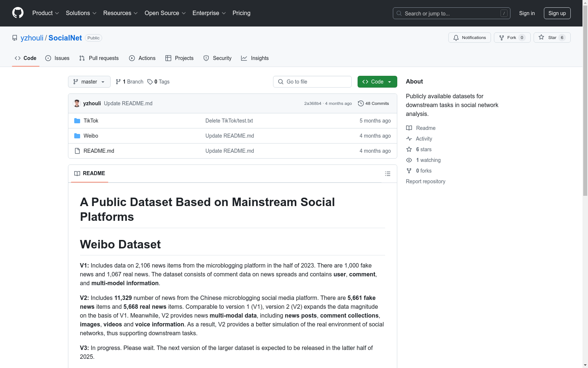
Task: Click the repository icon beside yzhouli
Action: pyautogui.click(x=15, y=38)
